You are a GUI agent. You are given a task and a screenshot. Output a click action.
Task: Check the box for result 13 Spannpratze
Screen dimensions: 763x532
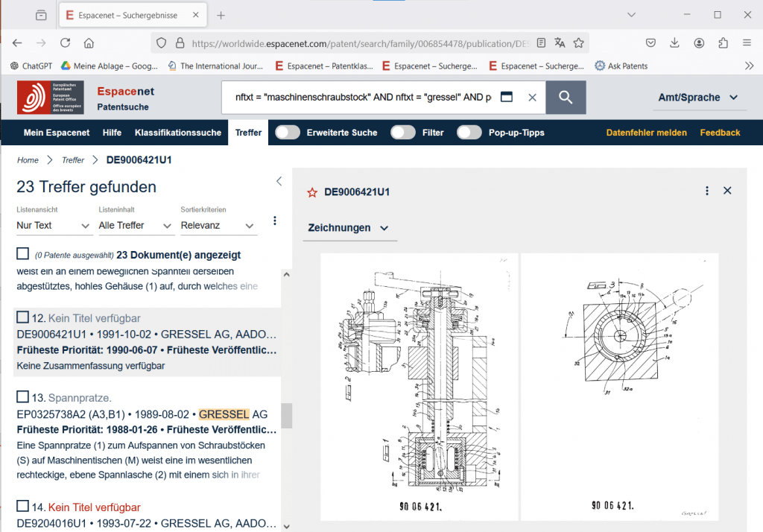22,396
